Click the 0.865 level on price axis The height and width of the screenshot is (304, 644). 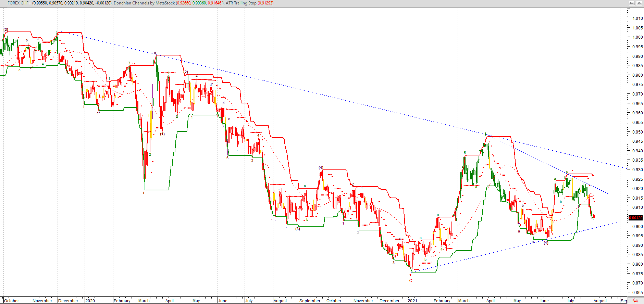coord(637,293)
